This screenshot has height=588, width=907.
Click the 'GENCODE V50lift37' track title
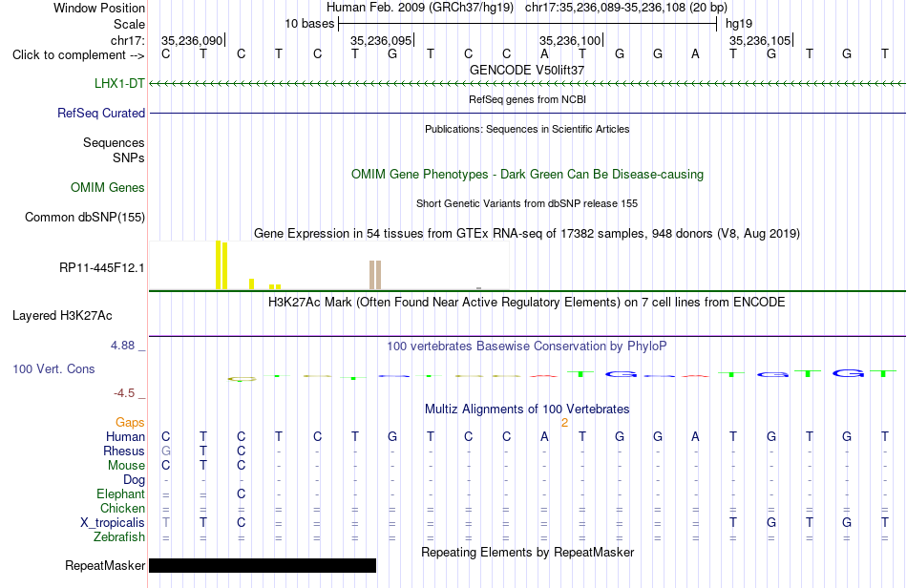click(527, 70)
